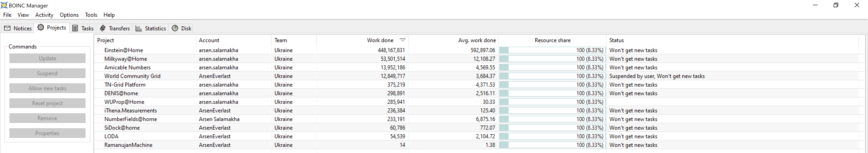Open the Help menu
The width and height of the screenshot is (868, 153).
pyautogui.click(x=109, y=15)
